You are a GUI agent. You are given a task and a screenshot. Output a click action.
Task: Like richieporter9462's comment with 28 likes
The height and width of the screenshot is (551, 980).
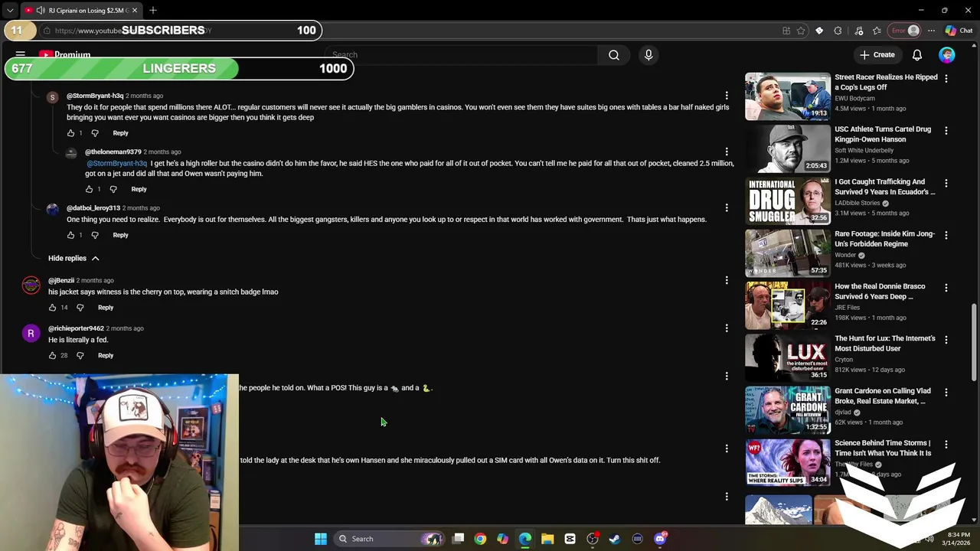point(52,356)
